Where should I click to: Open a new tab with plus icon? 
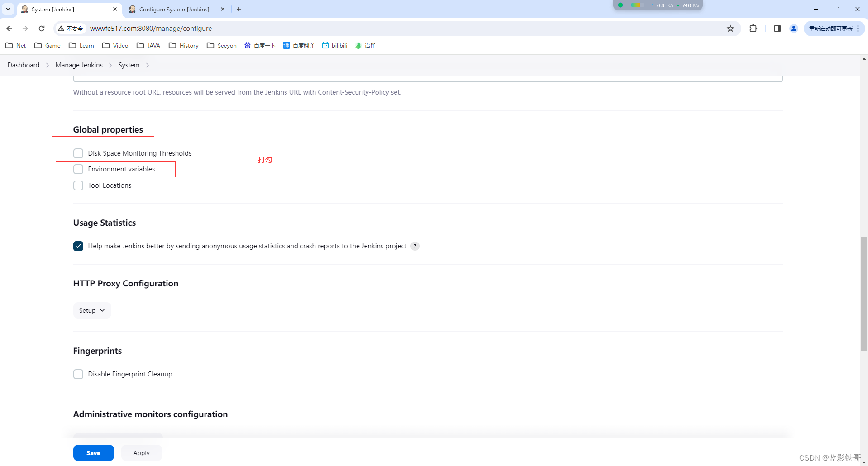[x=239, y=9]
